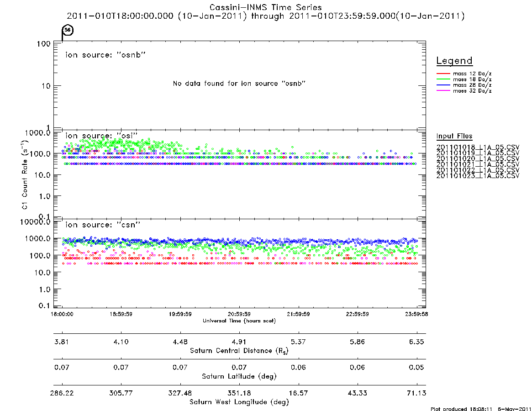Click the magenta mass 32 Da/z legend line
Viewport: 532px width, 411px height.
(443, 90)
